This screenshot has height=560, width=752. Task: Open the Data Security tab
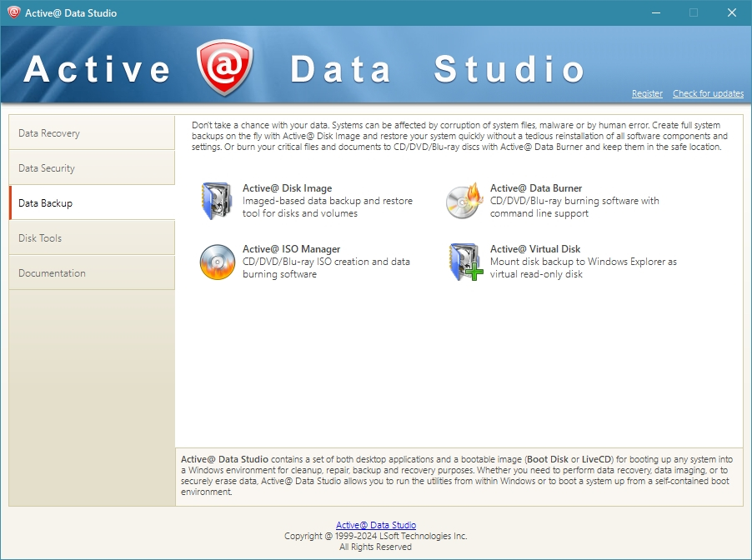(x=92, y=168)
